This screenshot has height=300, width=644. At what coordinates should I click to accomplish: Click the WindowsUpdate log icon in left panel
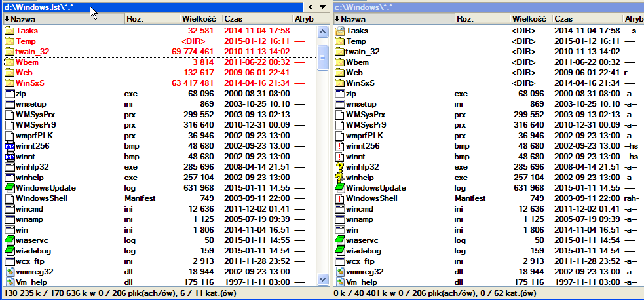[9, 188]
